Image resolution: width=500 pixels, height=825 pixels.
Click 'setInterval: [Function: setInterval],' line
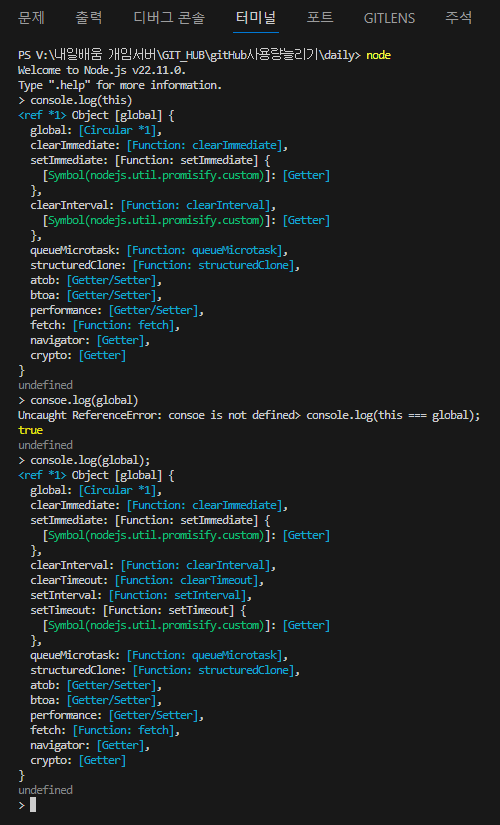(x=141, y=595)
